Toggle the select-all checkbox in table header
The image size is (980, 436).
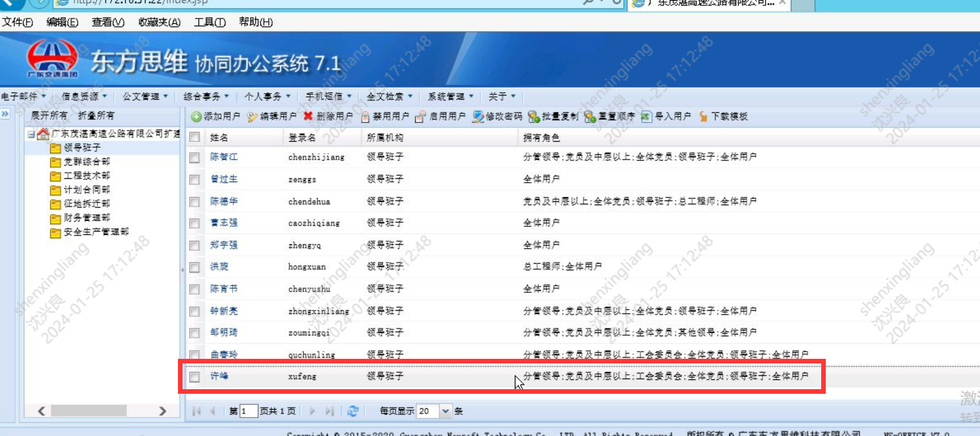point(194,137)
